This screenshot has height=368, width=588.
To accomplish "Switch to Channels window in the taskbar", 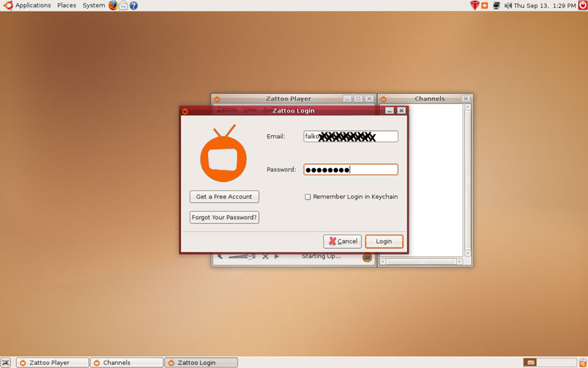I will (126, 363).
